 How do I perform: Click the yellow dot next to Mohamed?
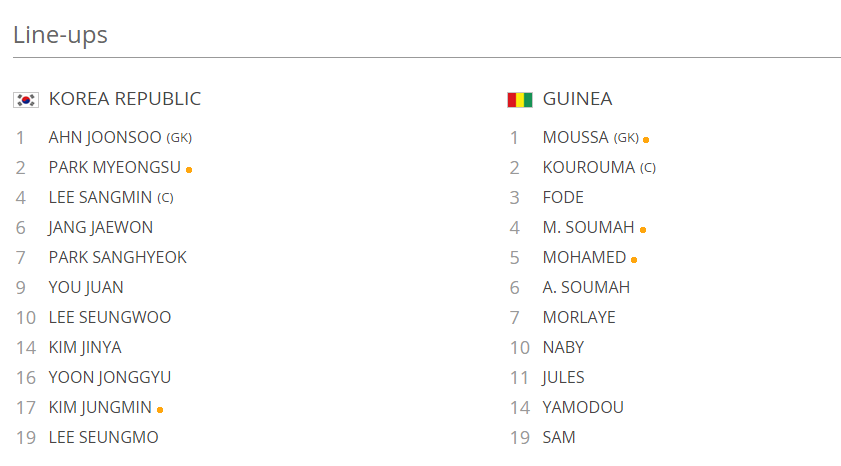click(x=634, y=259)
